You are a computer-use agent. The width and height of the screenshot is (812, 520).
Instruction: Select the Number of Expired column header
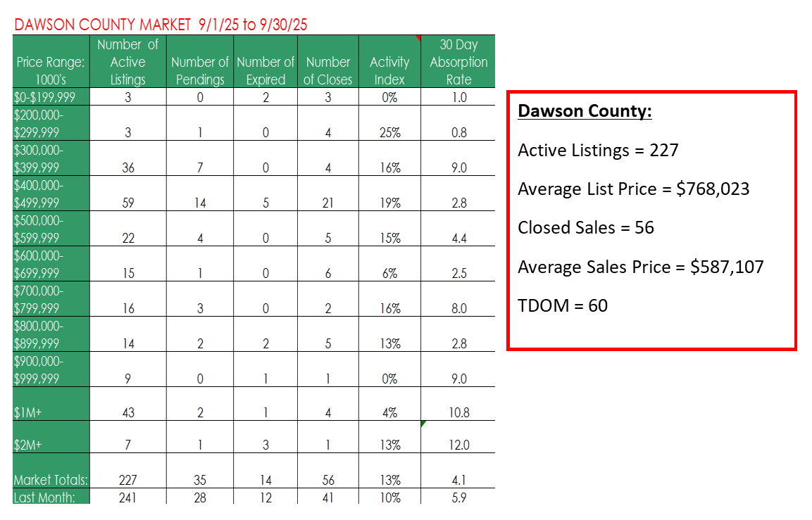266,70
